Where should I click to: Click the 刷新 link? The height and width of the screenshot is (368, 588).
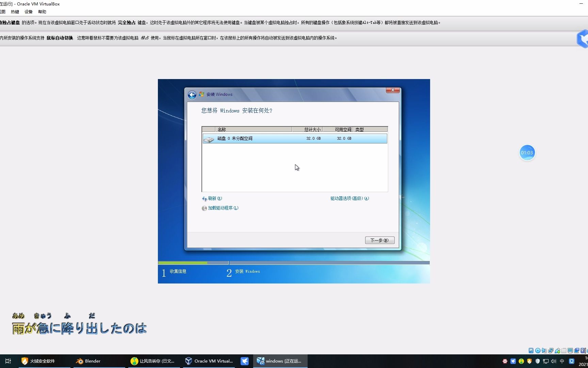[x=215, y=198]
